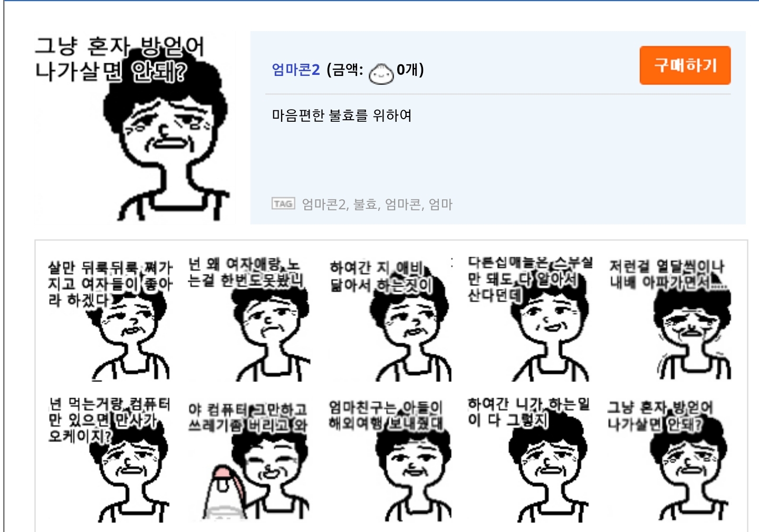Select bottom-row sticker '그냥 혼자 방얻어 나가살면 안돼?'

pyautogui.click(x=669, y=460)
